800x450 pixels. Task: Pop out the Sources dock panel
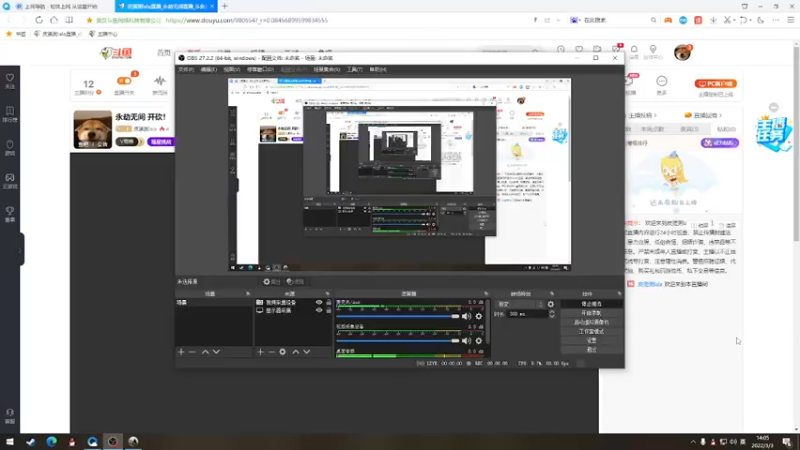click(x=328, y=294)
